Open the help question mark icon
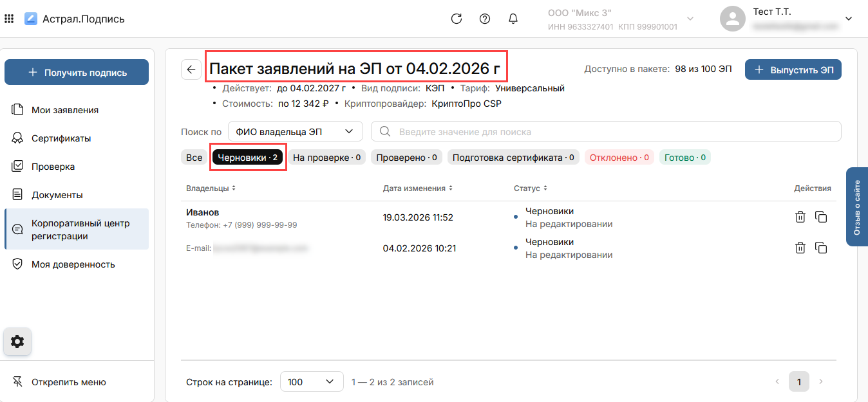Screen dimensions: 868x402 (x=485, y=19)
